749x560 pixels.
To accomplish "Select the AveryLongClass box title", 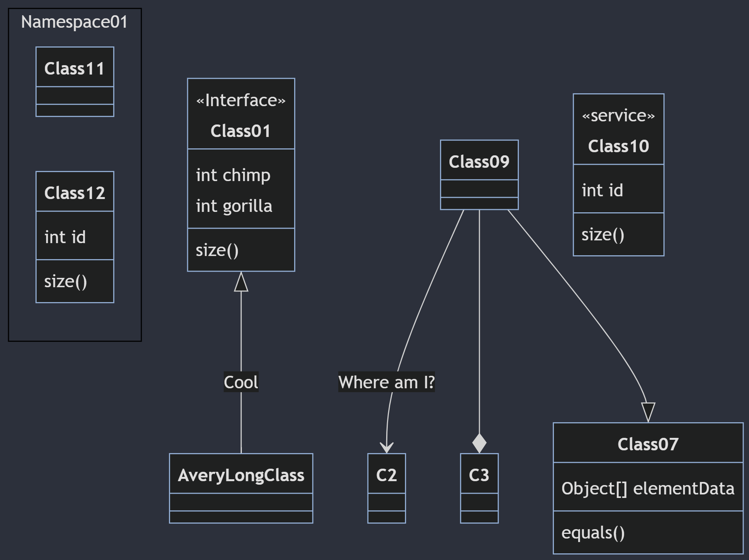I will 241,475.
